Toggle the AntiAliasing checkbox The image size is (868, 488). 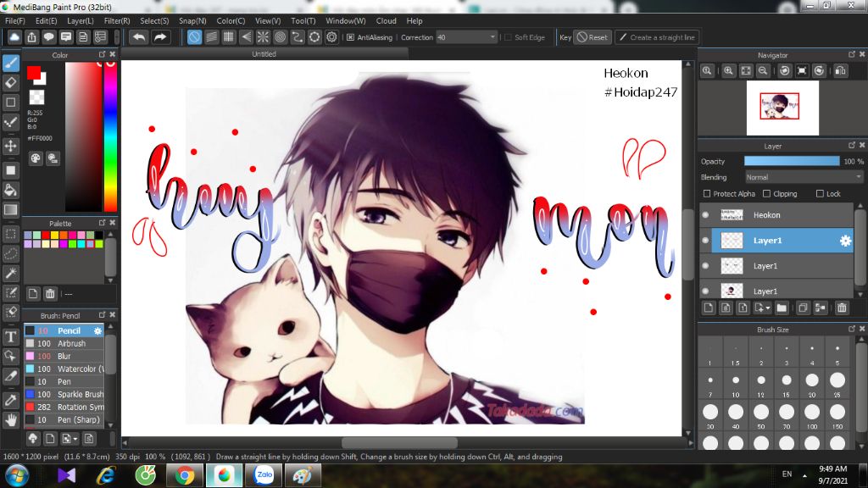pos(350,37)
